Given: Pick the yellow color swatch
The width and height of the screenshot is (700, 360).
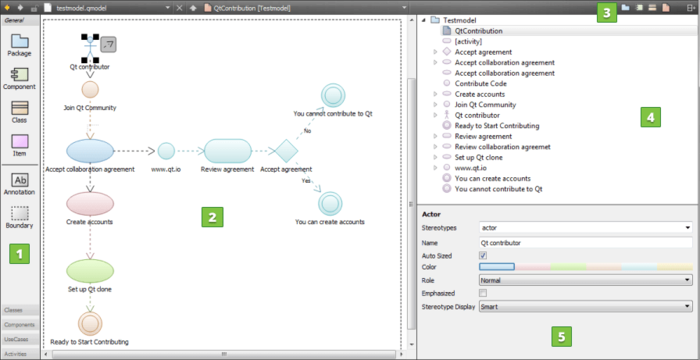Looking at the screenshot, I should [x=675, y=267].
